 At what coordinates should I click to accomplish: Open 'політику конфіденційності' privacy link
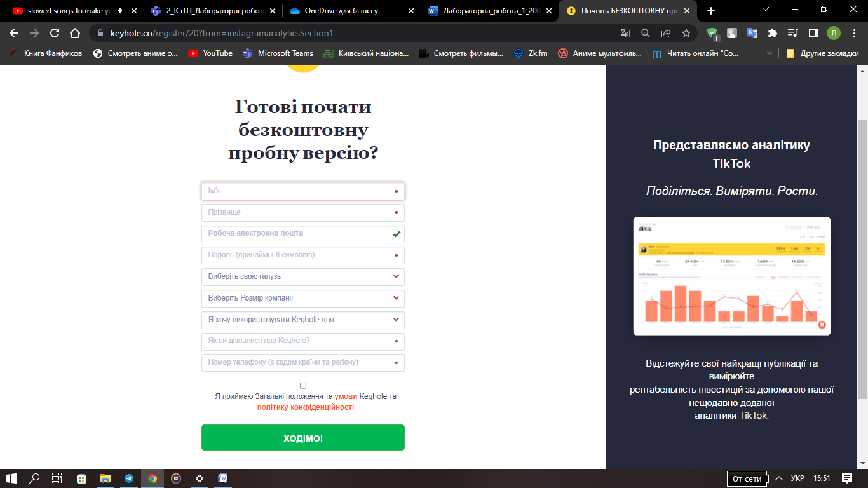coord(306,407)
